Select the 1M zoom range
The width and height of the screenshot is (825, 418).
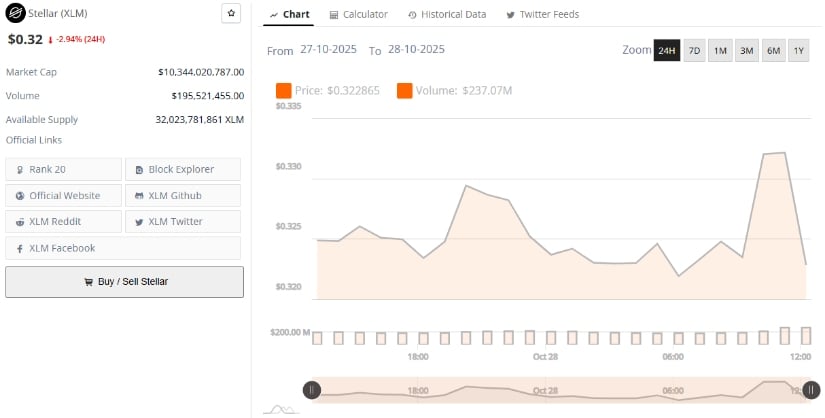pyautogui.click(x=720, y=51)
